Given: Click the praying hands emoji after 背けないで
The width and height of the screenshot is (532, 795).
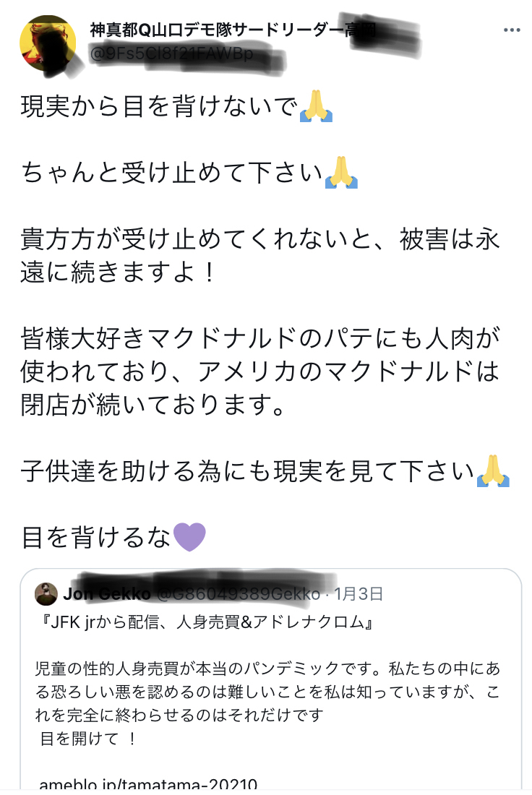Looking at the screenshot, I should (x=316, y=107).
